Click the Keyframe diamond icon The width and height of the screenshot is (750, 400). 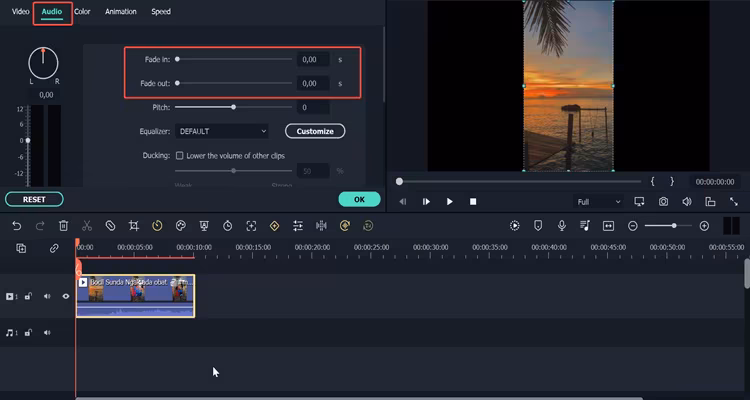[275, 226]
